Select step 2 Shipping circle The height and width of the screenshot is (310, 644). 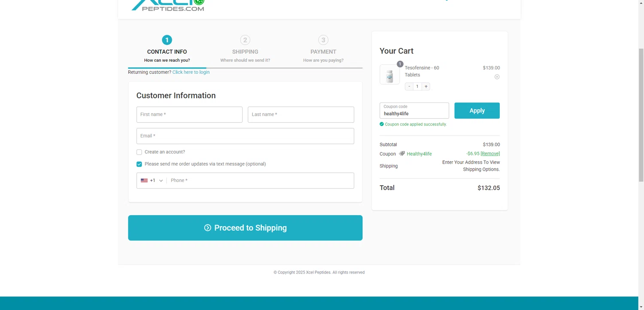point(245,40)
